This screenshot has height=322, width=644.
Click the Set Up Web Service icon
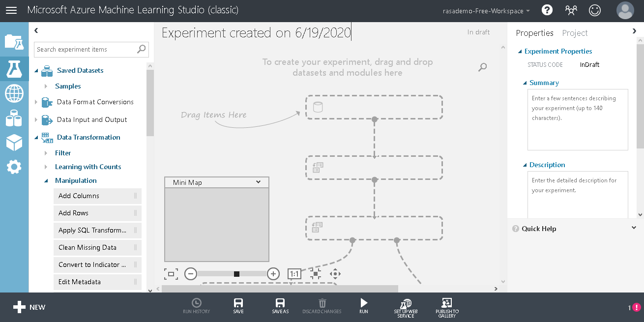[x=405, y=305]
